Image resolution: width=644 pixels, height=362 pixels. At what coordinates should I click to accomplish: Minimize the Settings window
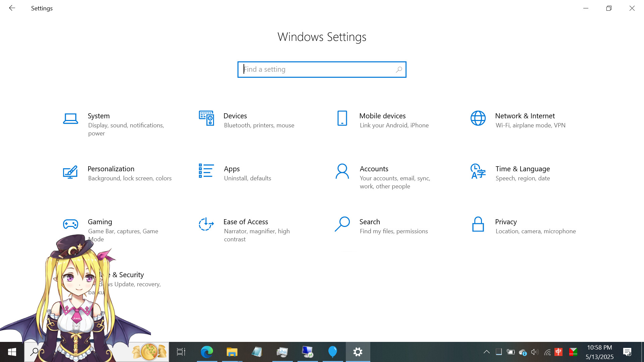point(586,8)
